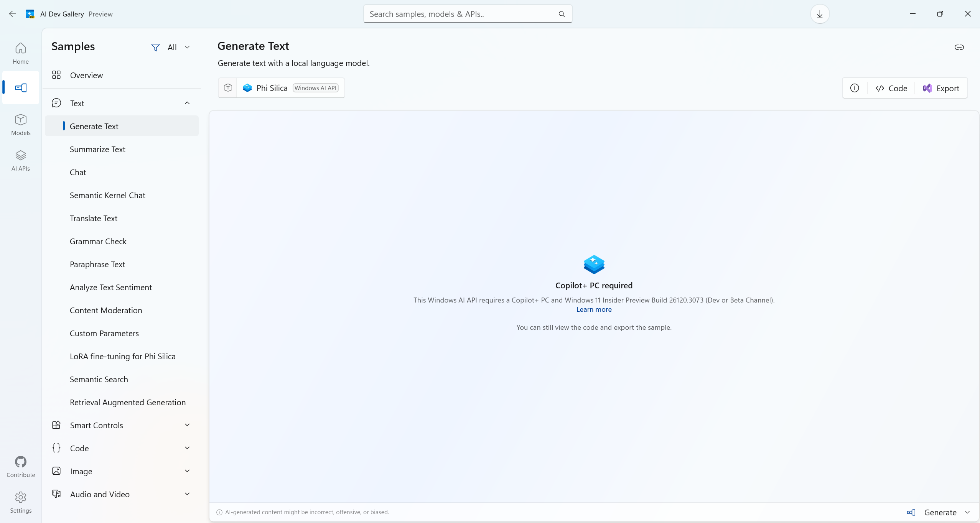Open the Content Moderation sample
This screenshot has height=523, width=980.
coord(122,310)
